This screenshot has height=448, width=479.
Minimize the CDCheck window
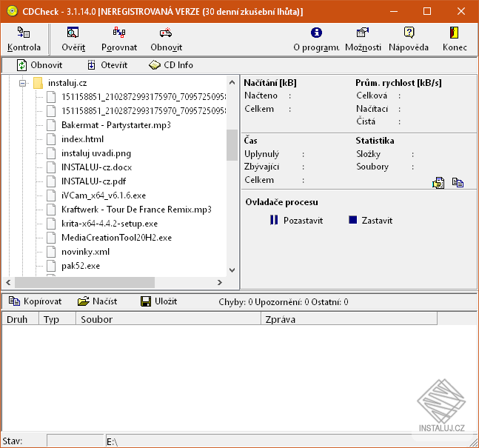(x=394, y=12)
